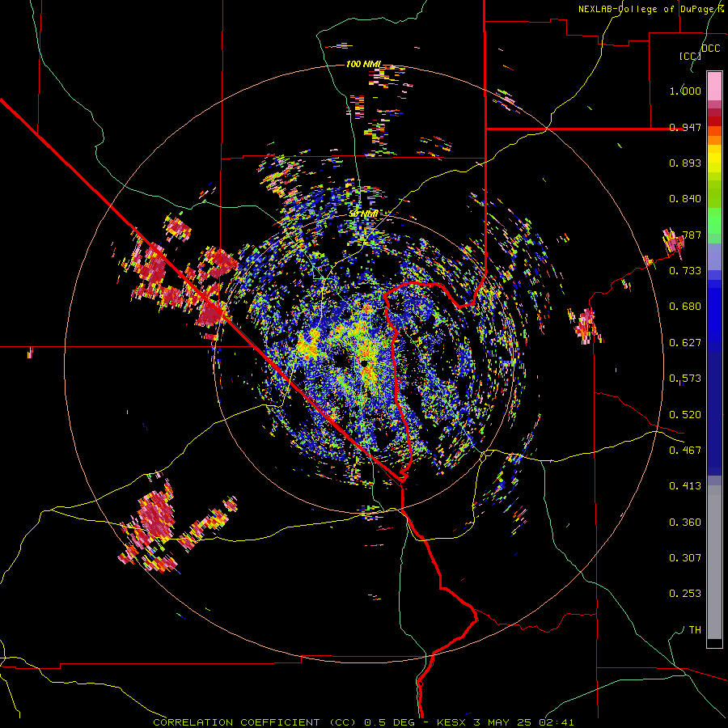Screen dimensions: 728x728
Task: Click the 50 NMI range ring label
Action: pyautogui.click(x=363, y=214)
